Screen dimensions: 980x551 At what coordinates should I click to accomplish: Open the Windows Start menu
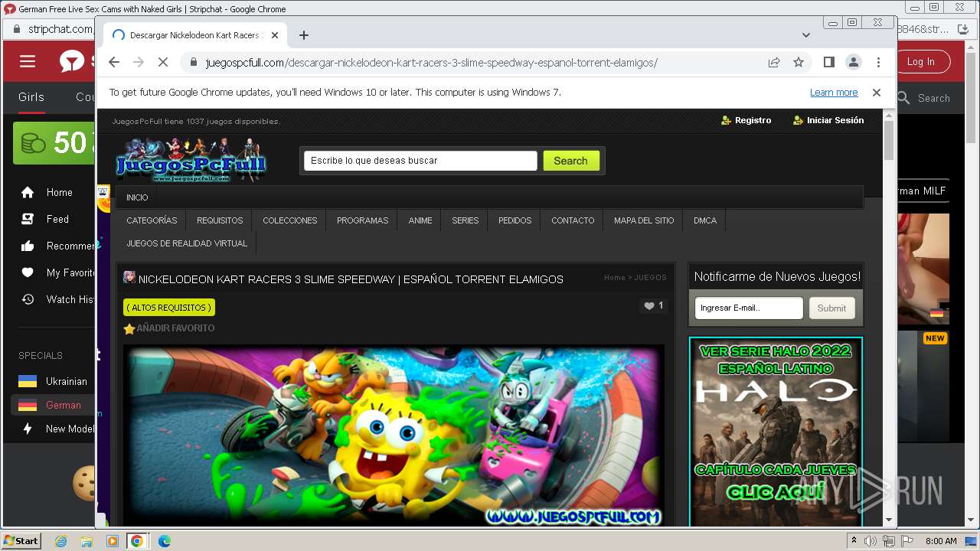pos(21,541)
